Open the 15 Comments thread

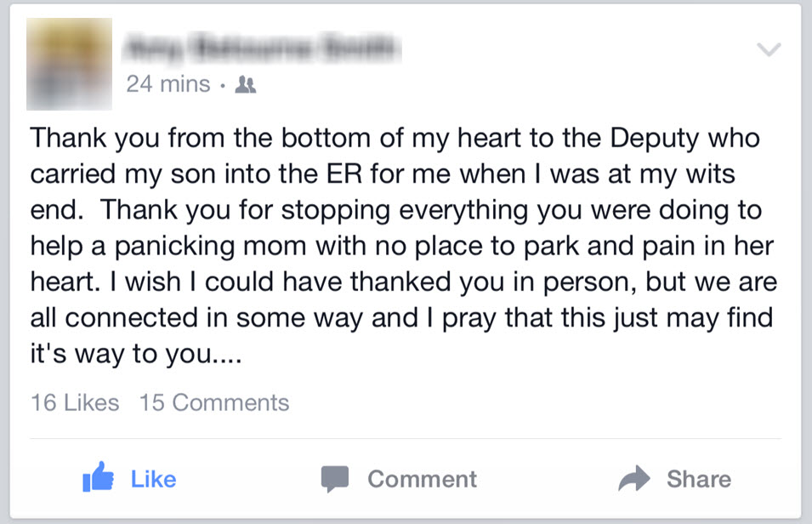click(214, 402)
